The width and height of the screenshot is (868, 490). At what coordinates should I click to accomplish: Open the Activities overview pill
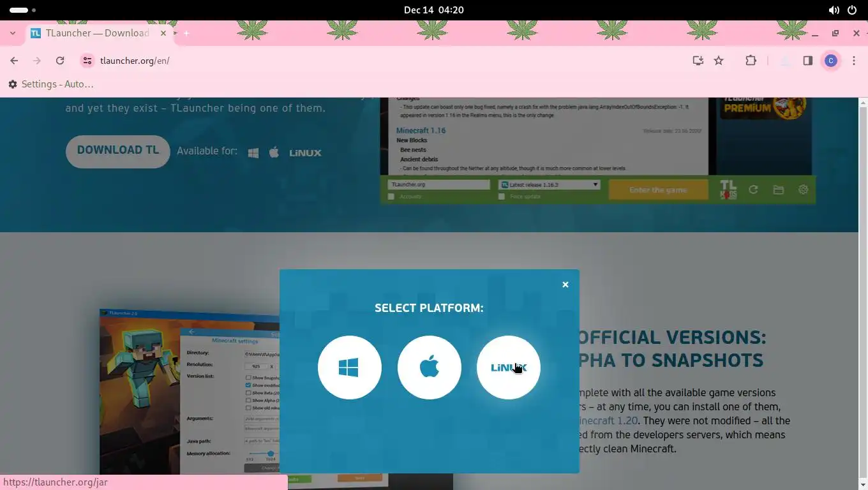pos(23,10)
